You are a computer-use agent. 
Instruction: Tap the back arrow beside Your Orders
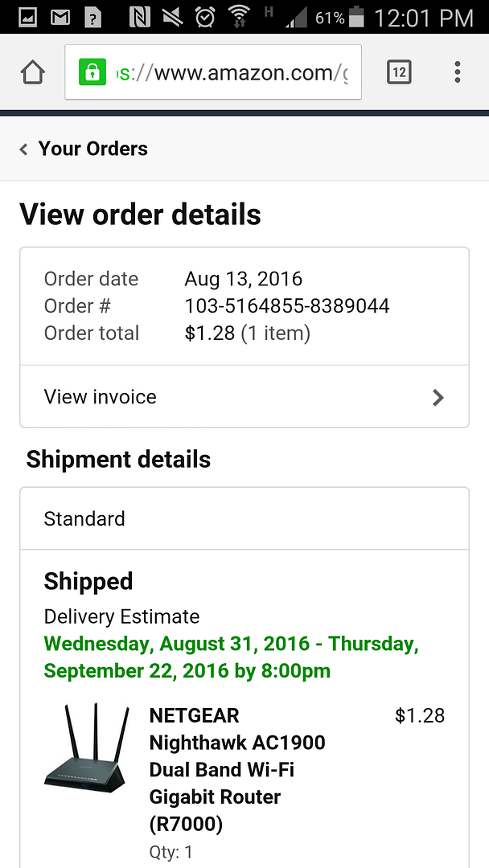(24, 149)
